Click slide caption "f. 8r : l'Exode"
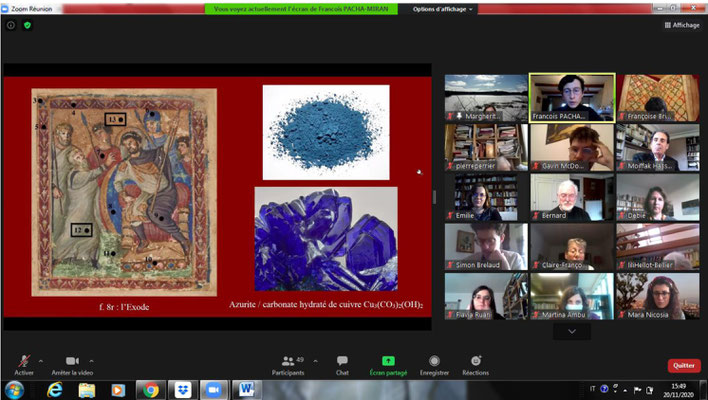 124,307
